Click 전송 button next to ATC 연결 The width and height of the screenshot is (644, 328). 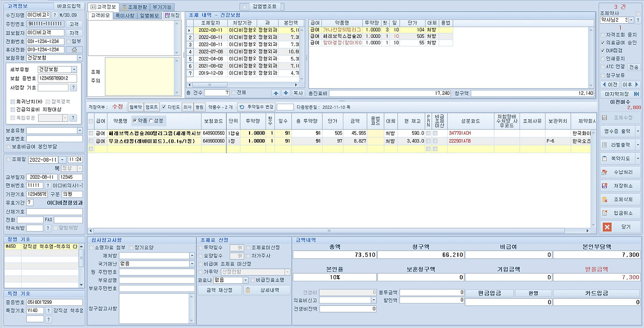click(x=633, y=67)
